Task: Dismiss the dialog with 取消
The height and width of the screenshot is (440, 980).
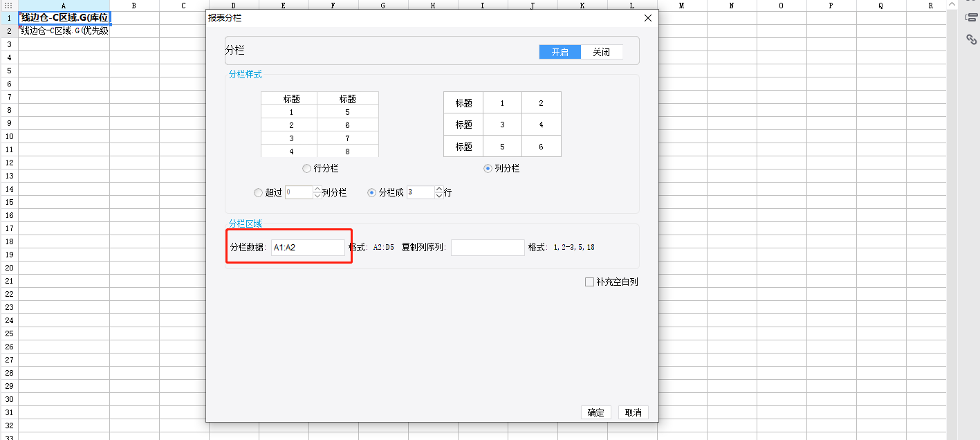Action: coord(634,412)
